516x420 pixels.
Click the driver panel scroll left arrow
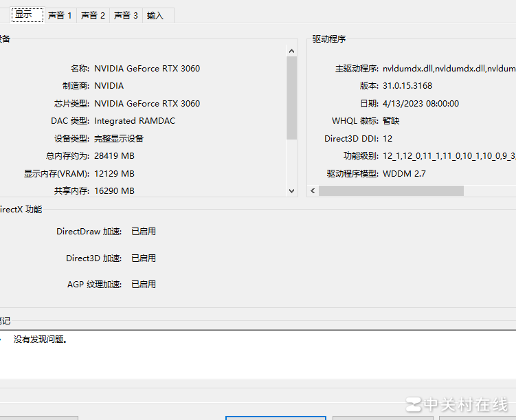pos(313,191)
